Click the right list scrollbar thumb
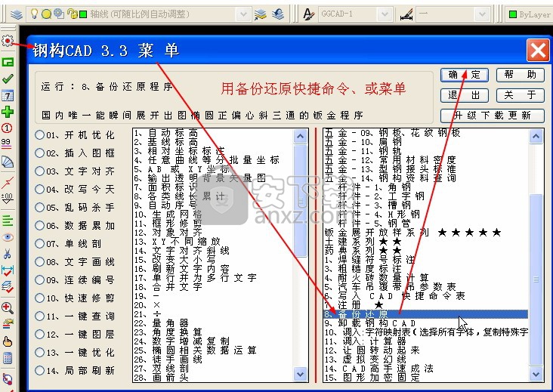Screen dimensions: 553x392 click(536, 280)
